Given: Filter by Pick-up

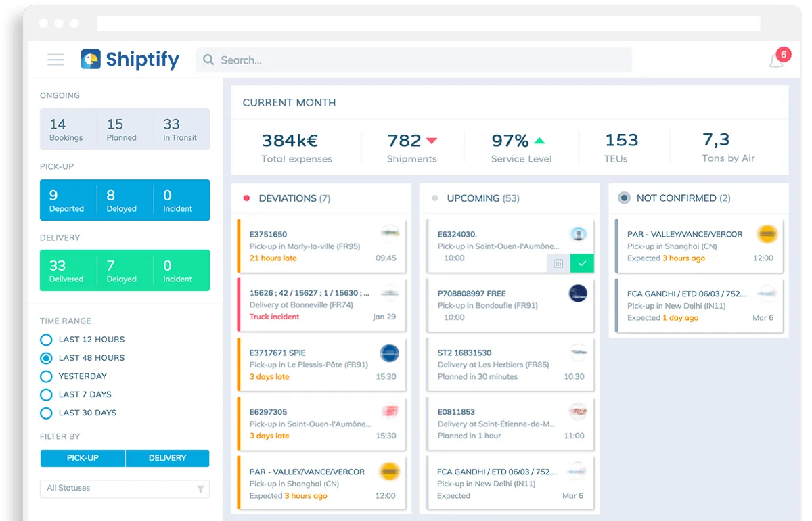Looking at the screenshot, I should pos(83,458).
